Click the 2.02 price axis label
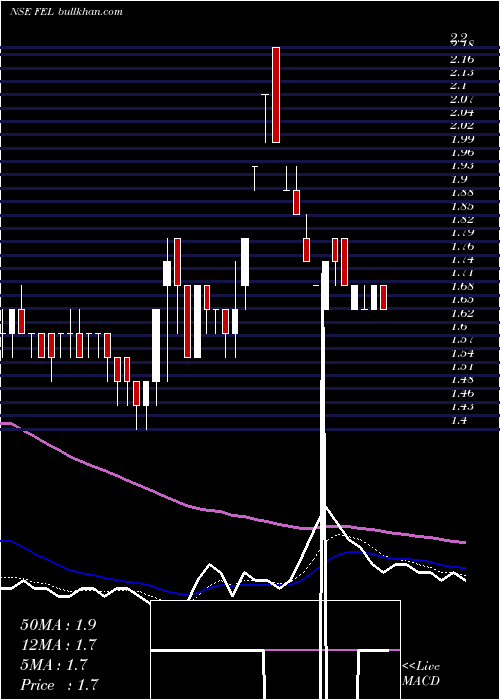The width and height of the screenshot is (500, 700). [x=462, y=126]
